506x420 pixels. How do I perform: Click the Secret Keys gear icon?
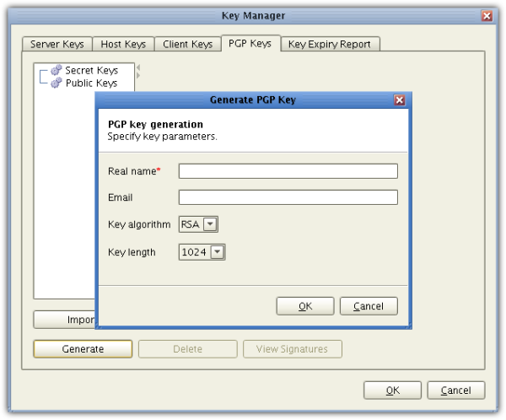(57, 71)
